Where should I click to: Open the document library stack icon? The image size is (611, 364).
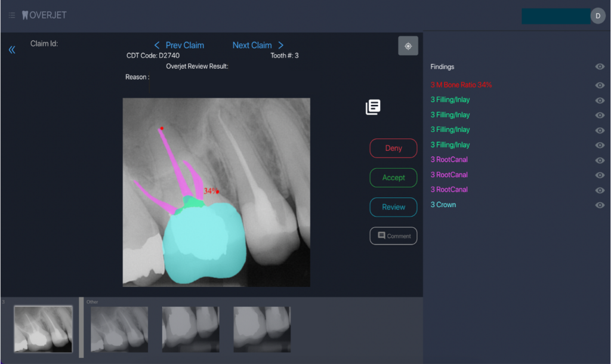pyautogui.click(x=373, y=107)
